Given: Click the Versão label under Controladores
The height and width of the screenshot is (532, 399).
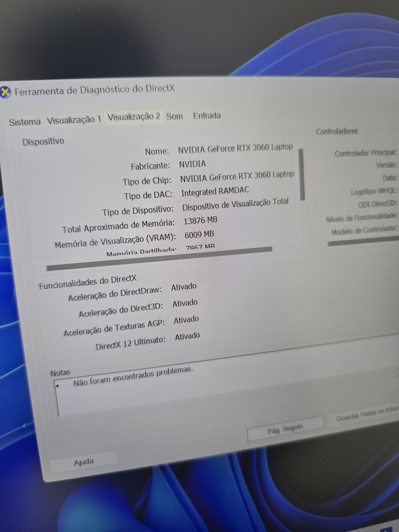Looking at the screenshot, I should point(386,165).
